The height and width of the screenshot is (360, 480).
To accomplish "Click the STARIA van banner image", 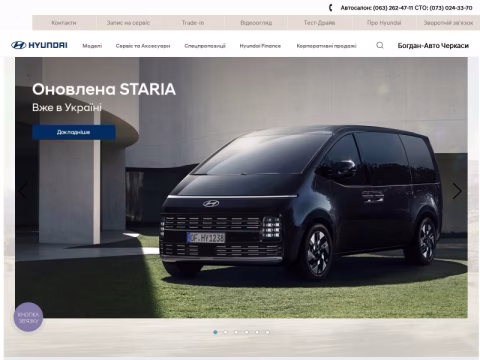I will pos(241,188).
